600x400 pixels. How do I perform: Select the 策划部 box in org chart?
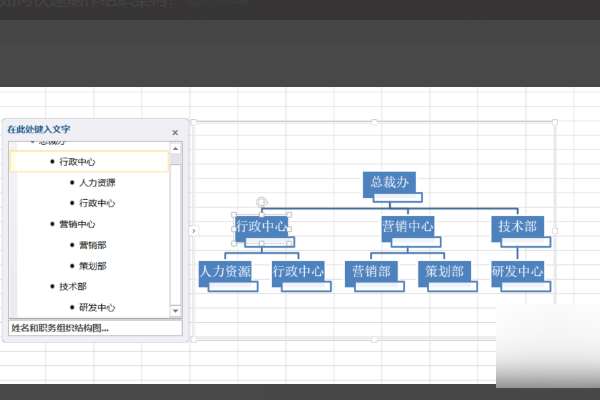pos(444,271)
